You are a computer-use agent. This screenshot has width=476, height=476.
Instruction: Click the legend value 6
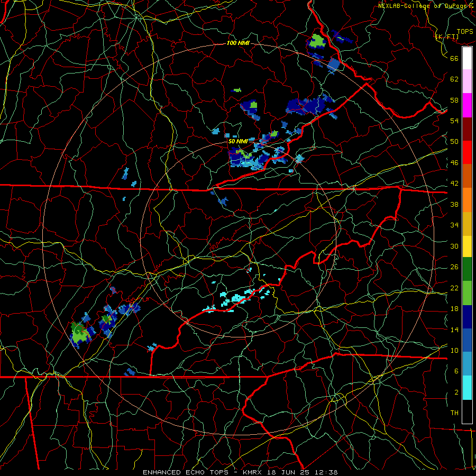point(456,371)
